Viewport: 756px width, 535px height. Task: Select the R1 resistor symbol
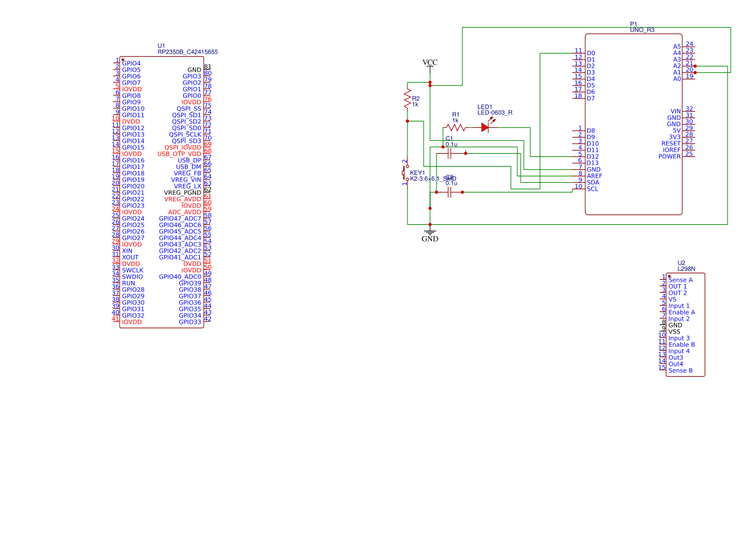455,127
